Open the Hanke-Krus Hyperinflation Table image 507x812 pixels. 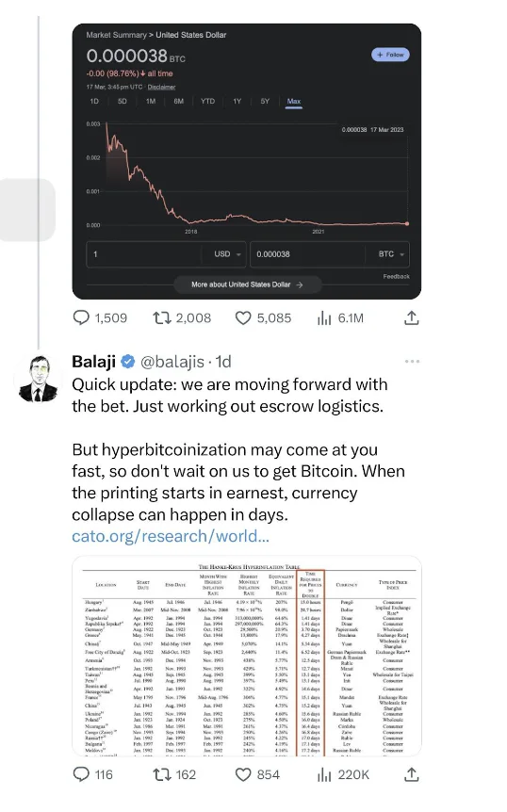coord(247,656)
